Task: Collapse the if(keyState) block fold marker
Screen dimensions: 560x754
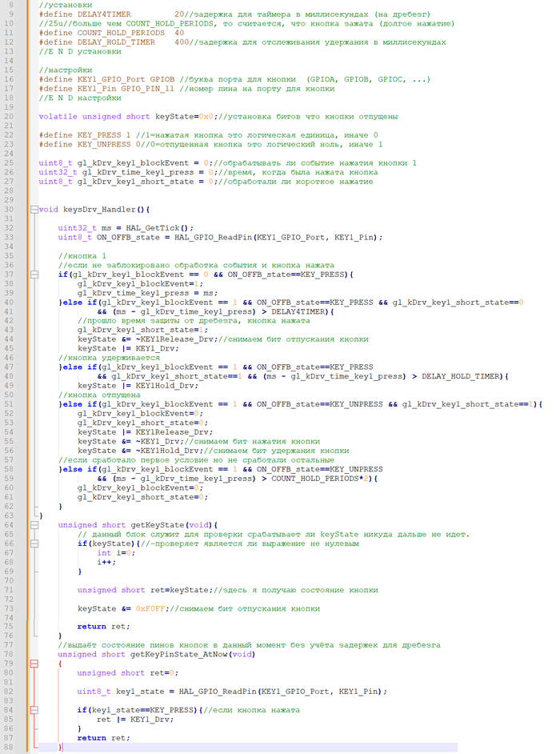Action: pos(33,543)
